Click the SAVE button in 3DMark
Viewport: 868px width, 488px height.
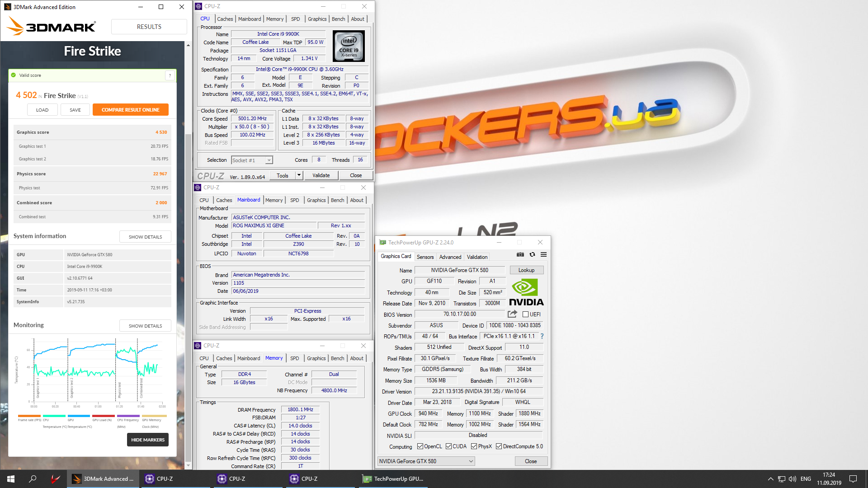pyautogui.click(x=75, y=110)
